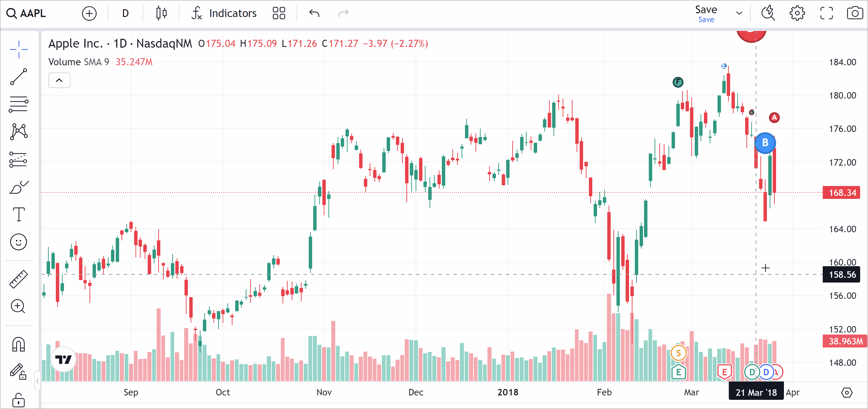Select the Trend Line drawing tool

[19, 75]
